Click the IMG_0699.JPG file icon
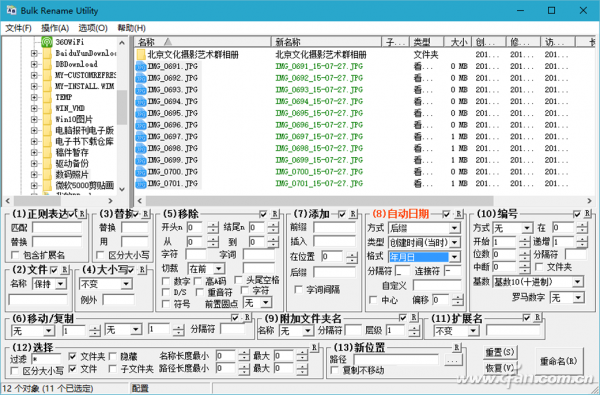The height and width of the screenshot is (395, 600). pyautogui.click(x=141, y=160)
